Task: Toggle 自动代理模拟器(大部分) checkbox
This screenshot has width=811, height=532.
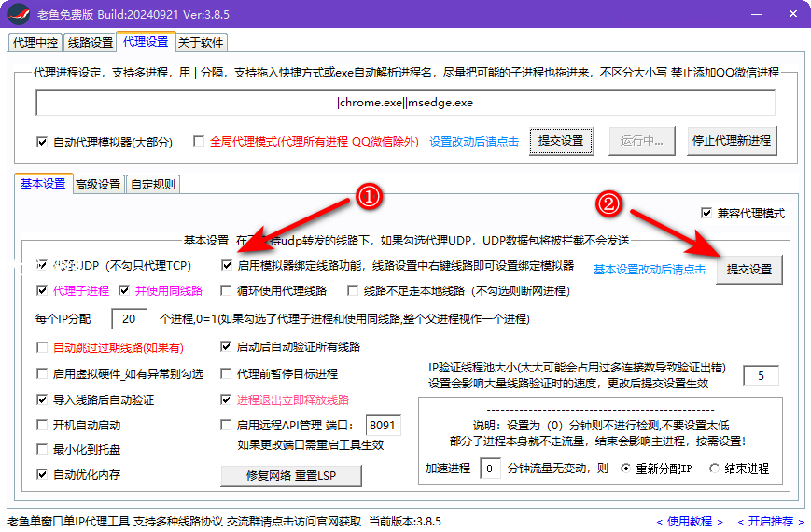Action: point(42,142)
